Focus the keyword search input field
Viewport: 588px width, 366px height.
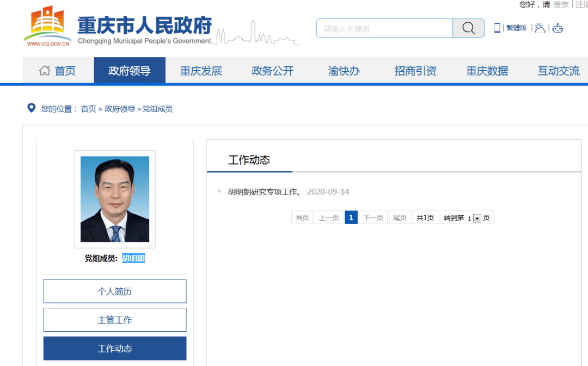coord(384,28)
